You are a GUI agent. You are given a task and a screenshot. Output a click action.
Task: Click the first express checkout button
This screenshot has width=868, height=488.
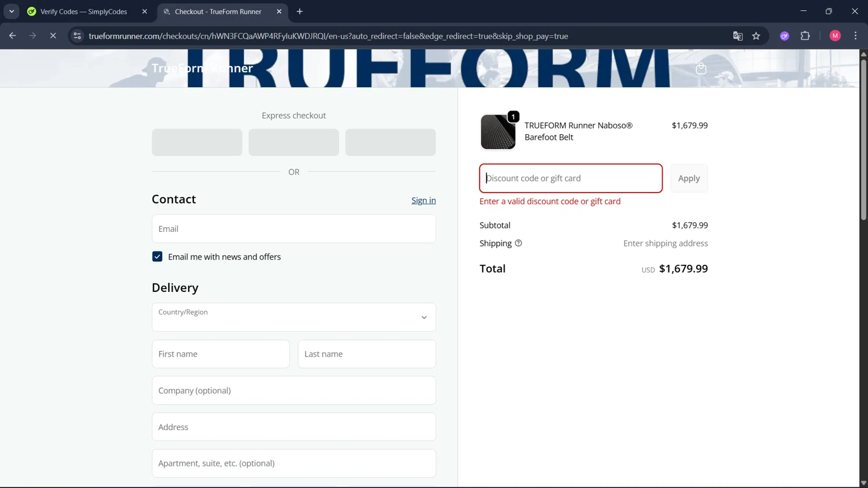pyautogui.click(x=197, y=142)
